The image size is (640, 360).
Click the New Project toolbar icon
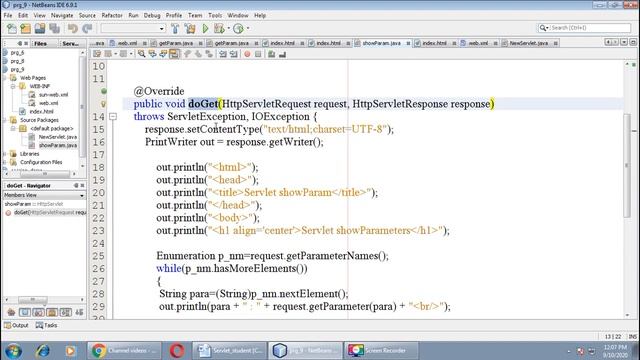pos(26,29)
